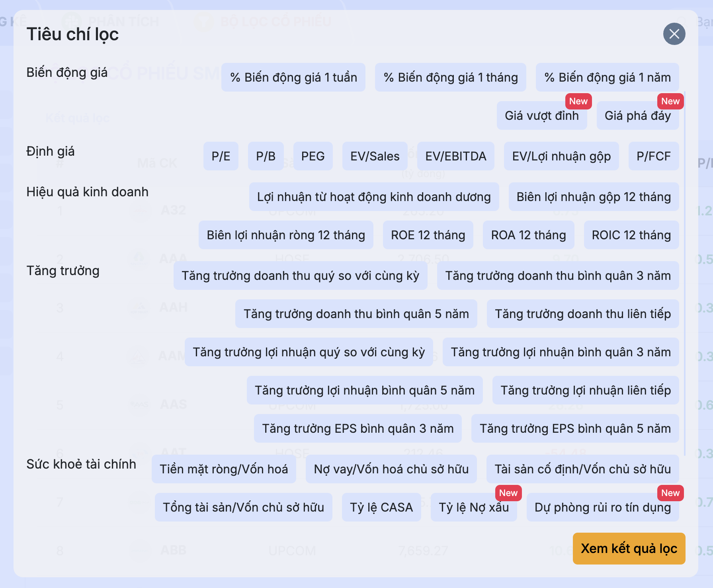Select Tăng trưởng EPS bình quân 3 năm

pos(358,428)
